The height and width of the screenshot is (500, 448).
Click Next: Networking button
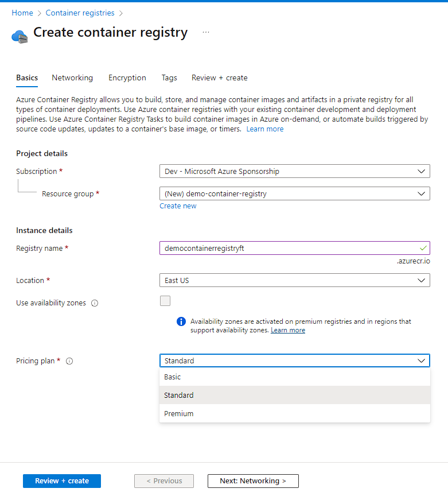pyautogui.click(x=253, y=481)
